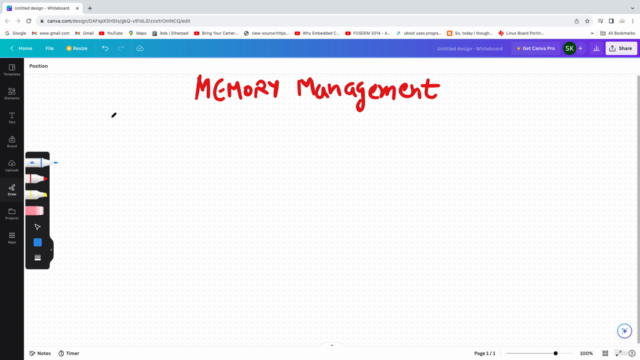
Task: Check the cloud save status icon
Action: coord(140,48)
